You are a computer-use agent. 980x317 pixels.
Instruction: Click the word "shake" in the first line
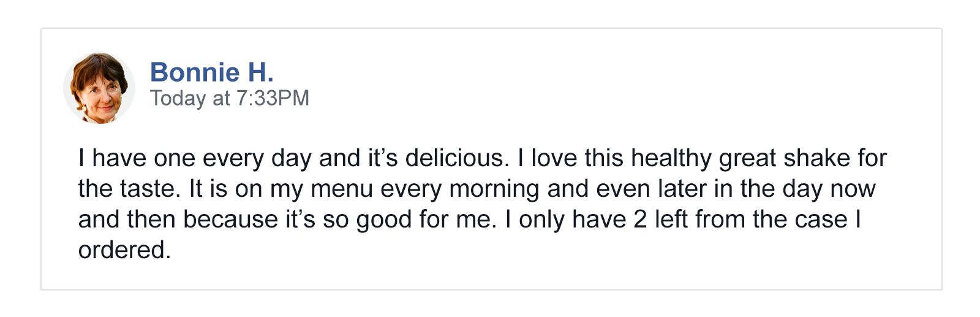point(817,158)
